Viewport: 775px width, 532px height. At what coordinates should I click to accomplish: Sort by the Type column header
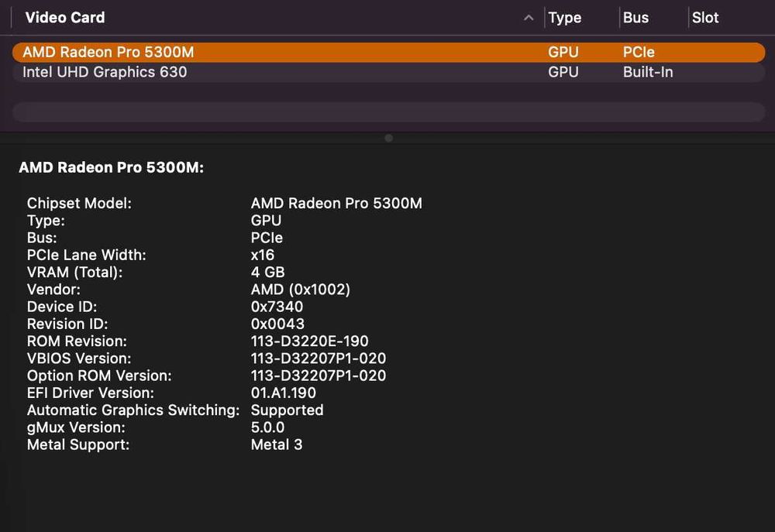click(564, 18)
